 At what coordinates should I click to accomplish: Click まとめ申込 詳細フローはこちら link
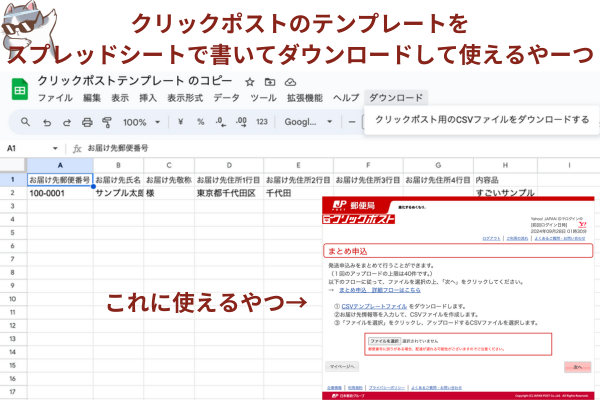coord(380,290)
